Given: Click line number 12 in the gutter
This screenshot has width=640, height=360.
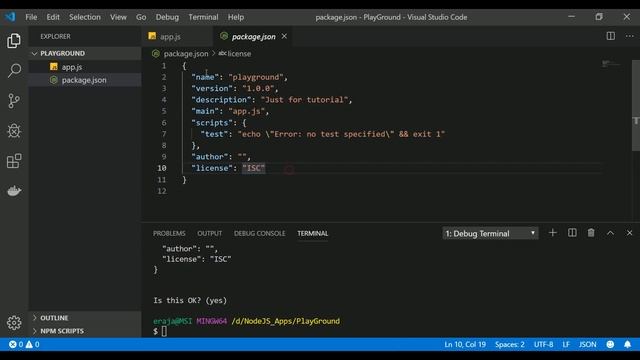Looking at the screenshot, I should pyautogui.click(x=162, y=191).
